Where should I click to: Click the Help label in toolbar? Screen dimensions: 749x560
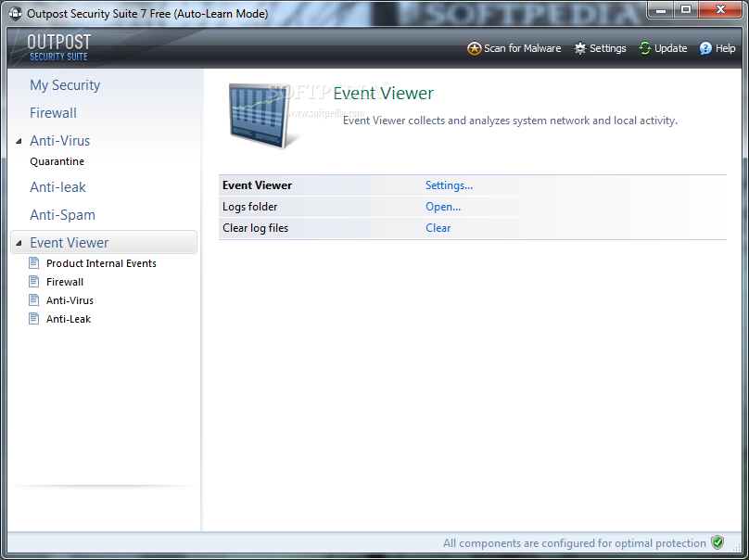point(725,48)
